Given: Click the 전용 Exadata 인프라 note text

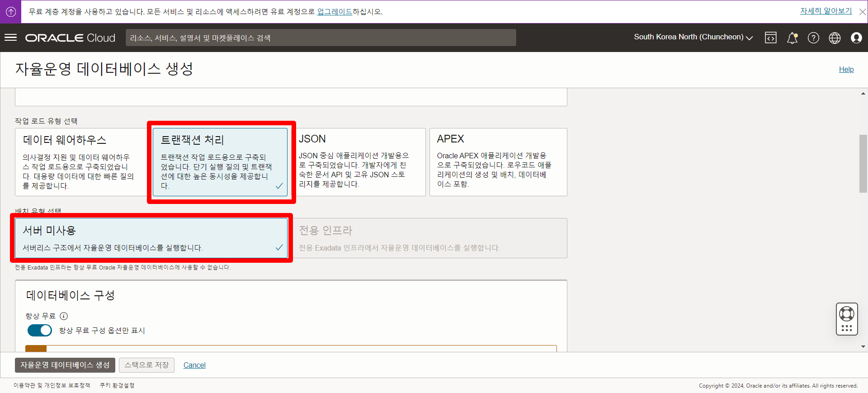Looking at the screenshot, I should 123,267.
